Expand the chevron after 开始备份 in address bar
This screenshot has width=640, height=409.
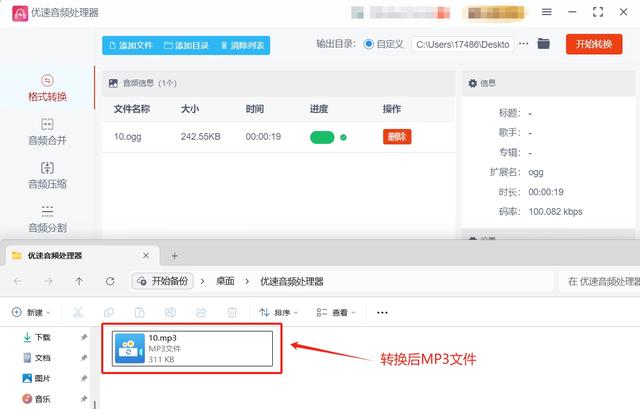tap(202, 281)
